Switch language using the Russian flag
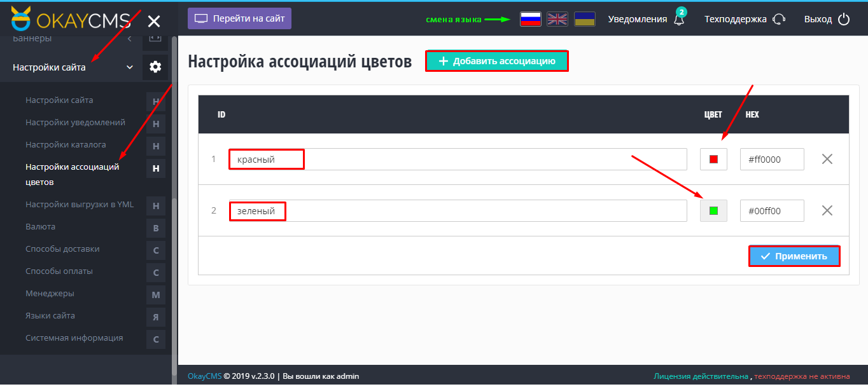Image resolution: width=868 pixels, height=389 pixels. coord(530,18)
